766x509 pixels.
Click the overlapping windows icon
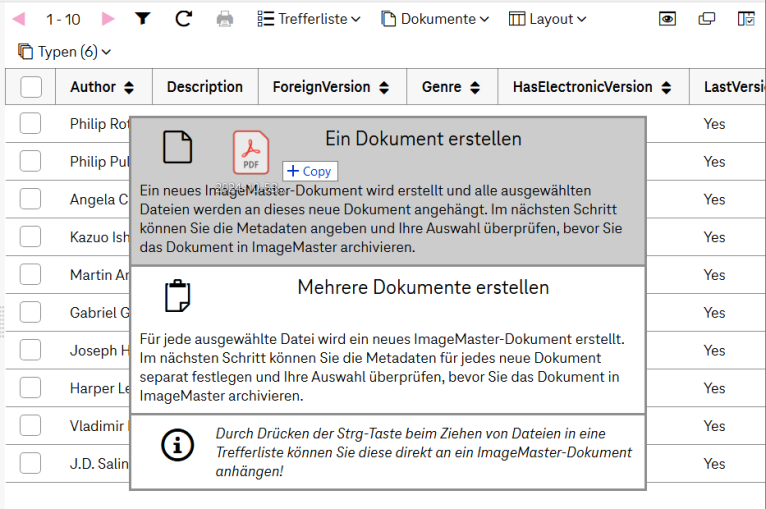(x=707, y=19)
